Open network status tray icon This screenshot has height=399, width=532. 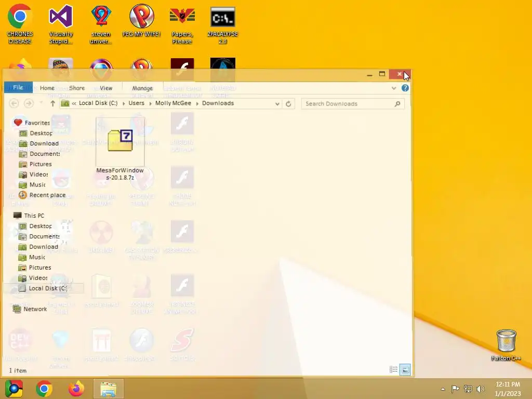coord(468,389)
